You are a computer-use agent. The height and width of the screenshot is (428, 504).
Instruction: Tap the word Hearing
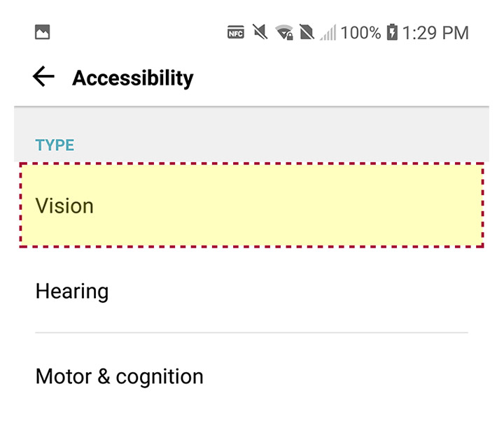(x=72, y=292)
